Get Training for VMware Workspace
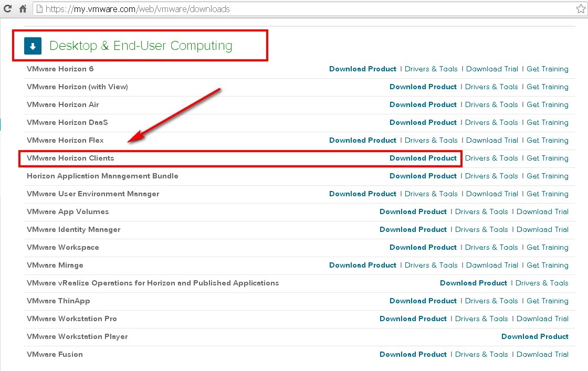This screenshot has height=371, width=588. click(x=548, y=247)
